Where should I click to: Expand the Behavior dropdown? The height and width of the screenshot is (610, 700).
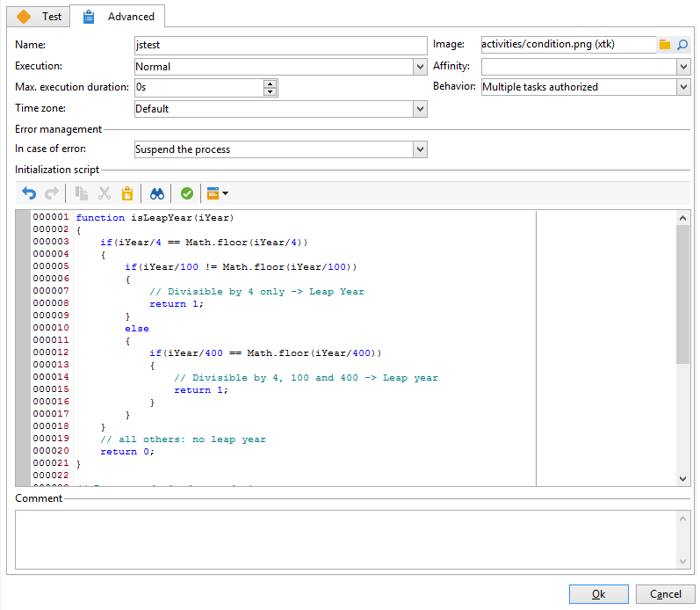683,87
